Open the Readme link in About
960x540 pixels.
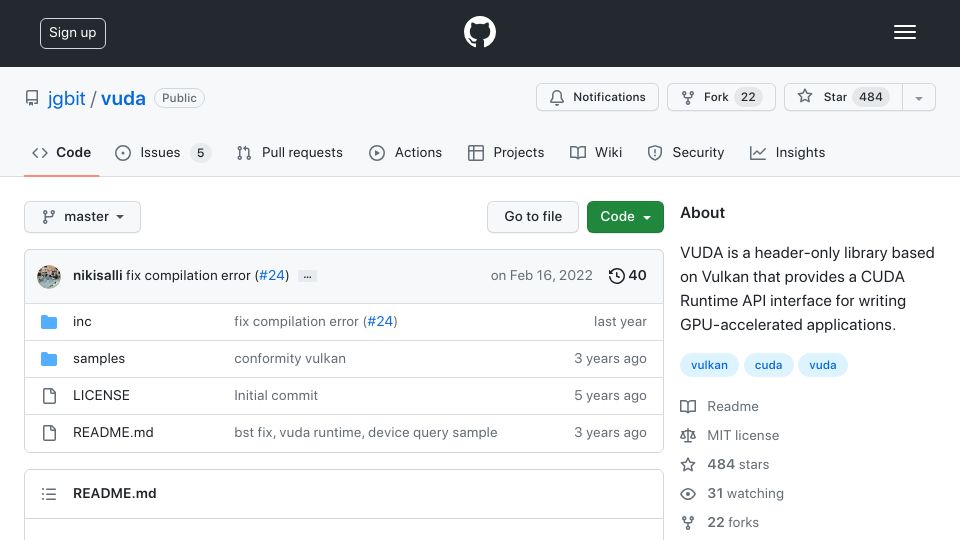pyautogui.click(x=719, y=407)
